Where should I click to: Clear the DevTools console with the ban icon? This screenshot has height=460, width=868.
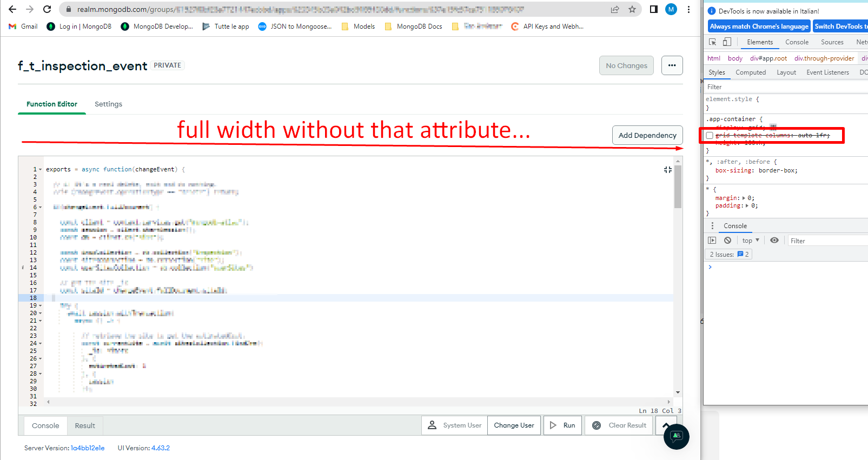coord(727,241)
